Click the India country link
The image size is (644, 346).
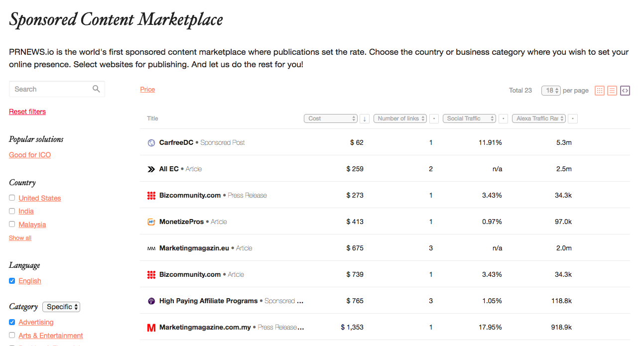pyautogui.click(x=26, y=211)
